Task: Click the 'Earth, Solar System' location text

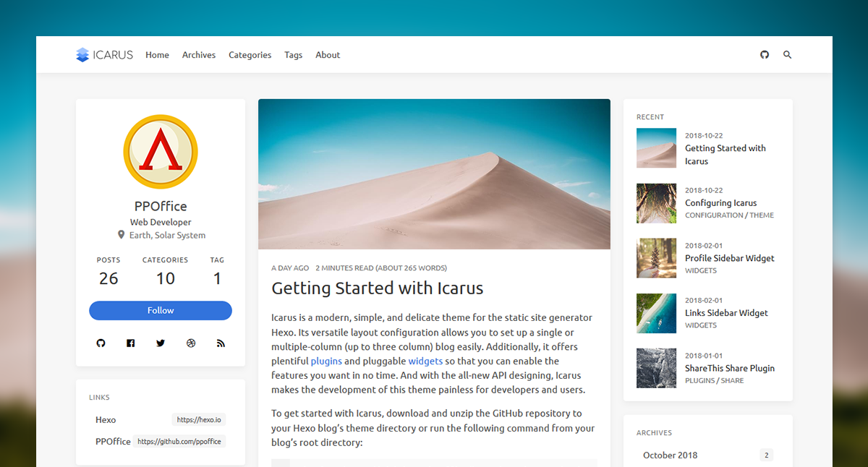Action: coord(167,235)
